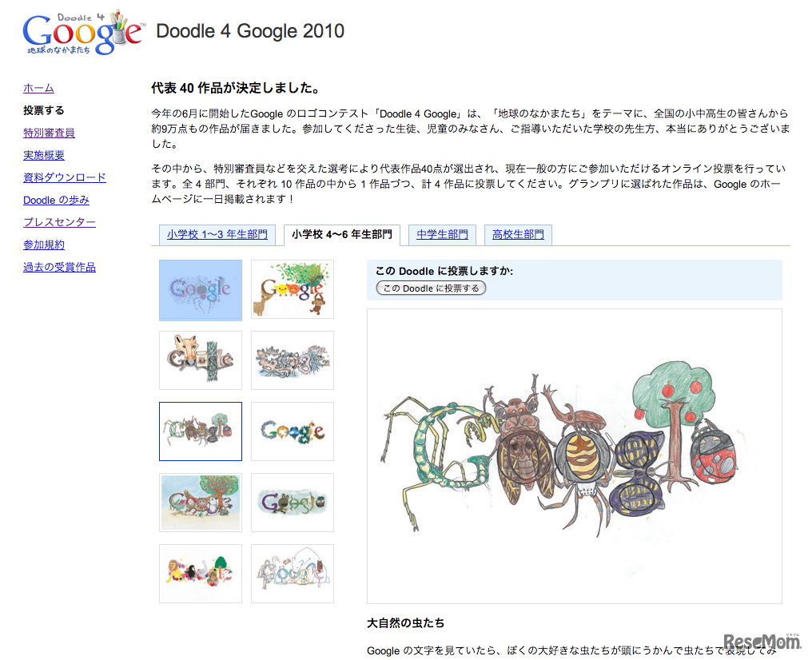Select the blue sky animals doodle thumbnail
The height and width of the screenshot is (660, 812).
point(201,502)
